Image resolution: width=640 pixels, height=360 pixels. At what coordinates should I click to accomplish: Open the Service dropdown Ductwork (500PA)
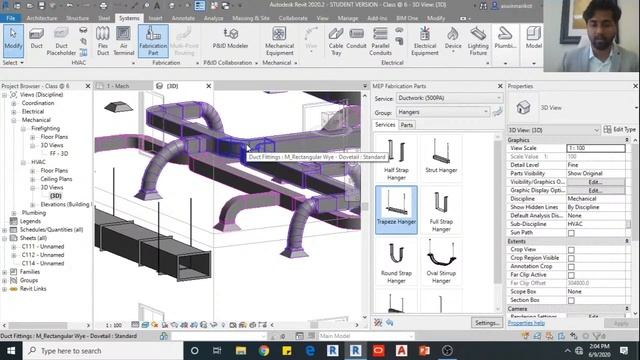tap(449, 98)
